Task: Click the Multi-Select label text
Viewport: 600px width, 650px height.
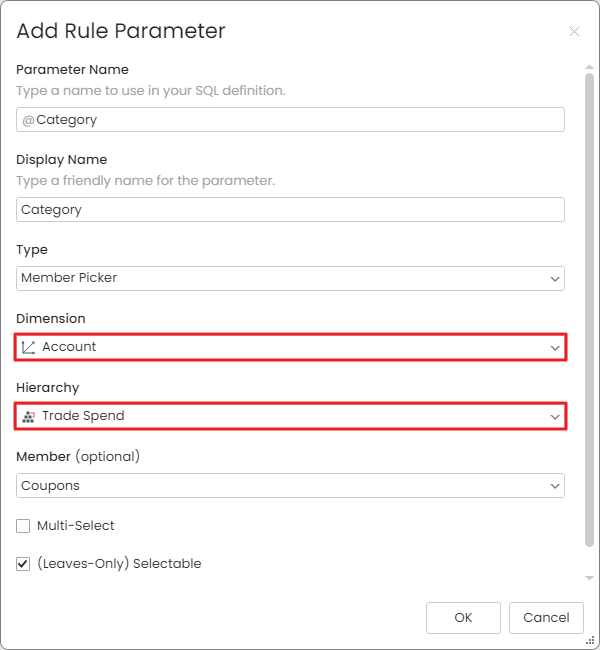Action: (75, 526)
